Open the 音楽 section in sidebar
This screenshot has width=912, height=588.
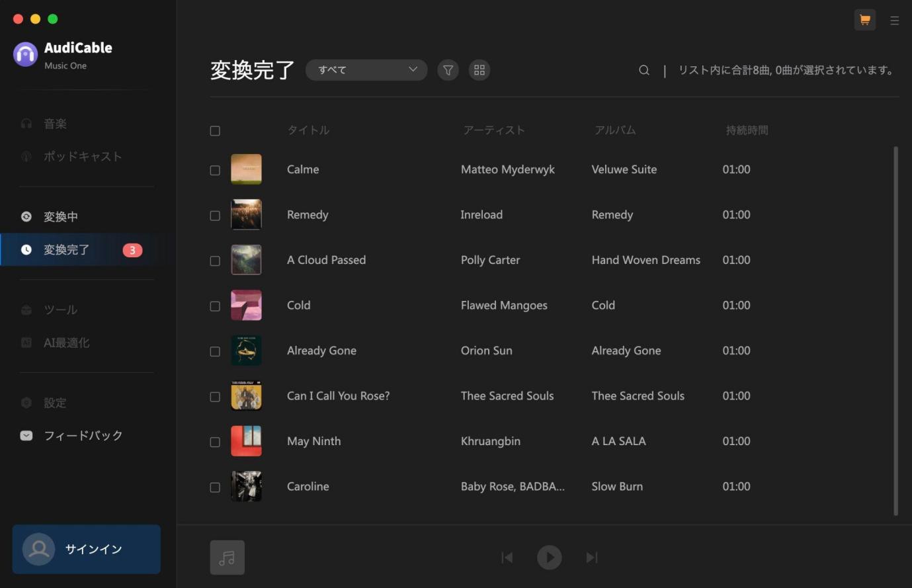pyautogui.click(x=55, y=124)
